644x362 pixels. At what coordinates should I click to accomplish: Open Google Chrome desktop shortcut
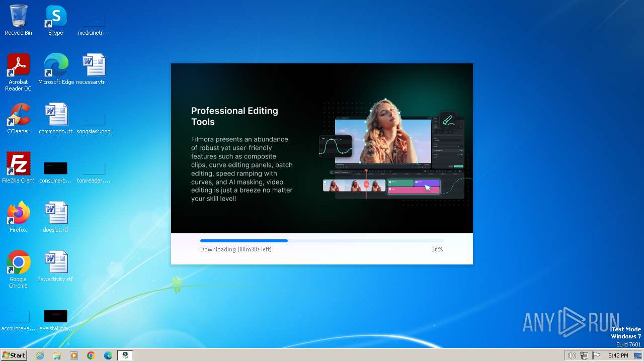pos(18,269)
